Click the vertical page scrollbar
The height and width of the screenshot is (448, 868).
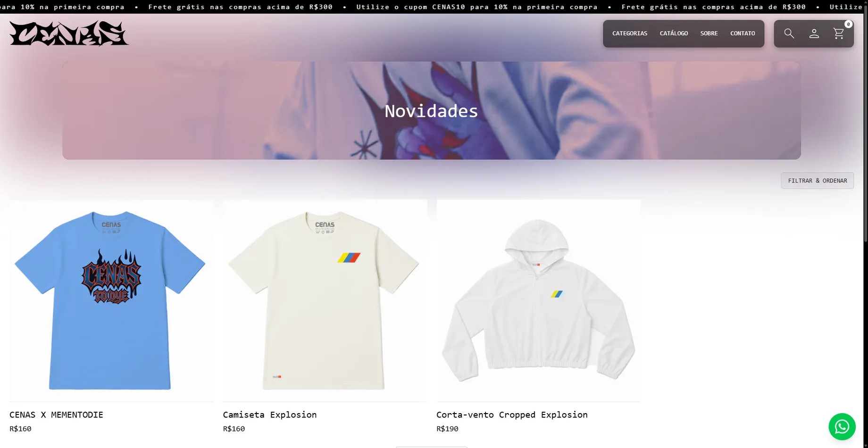click(x=865, y=224)
